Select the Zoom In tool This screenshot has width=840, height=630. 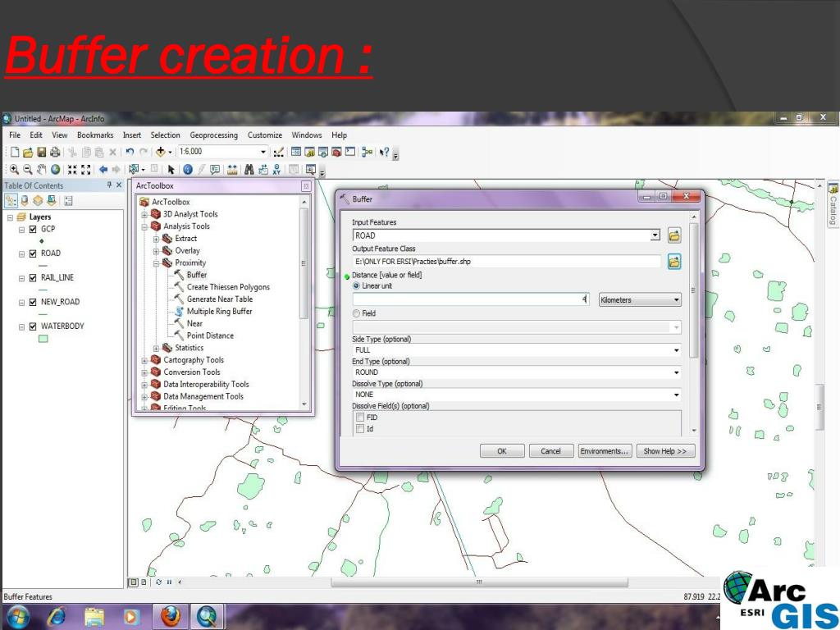coord(15,170)
